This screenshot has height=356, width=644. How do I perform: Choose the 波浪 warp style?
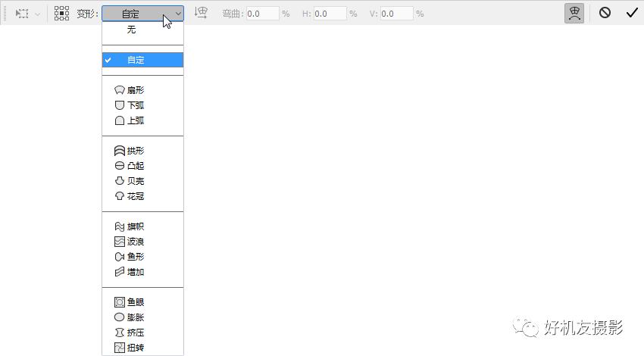click(142, 242)
